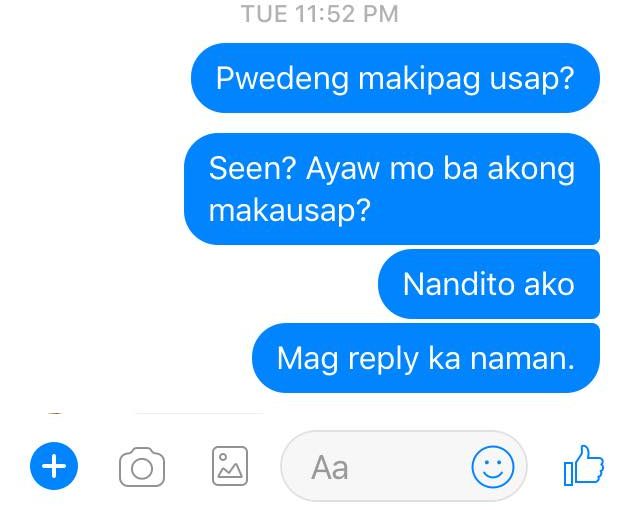
Task: Open the photo gallery picker icon
Action: point(230,466)
